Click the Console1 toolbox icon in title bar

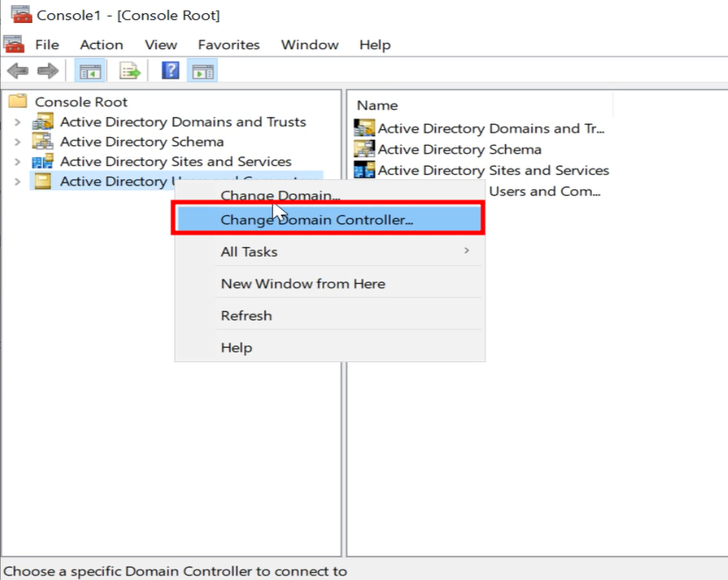21,14
